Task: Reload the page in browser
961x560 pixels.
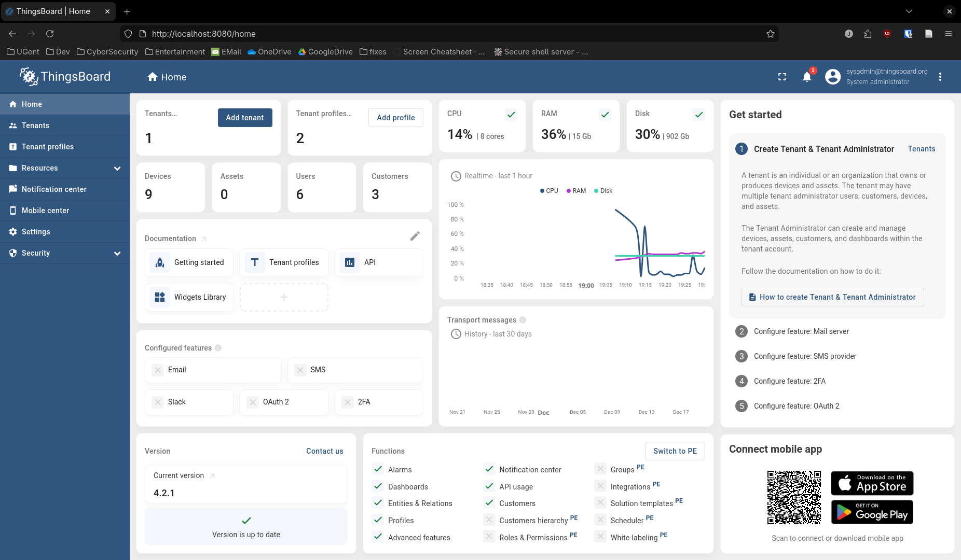Action: tap(50, 34)
